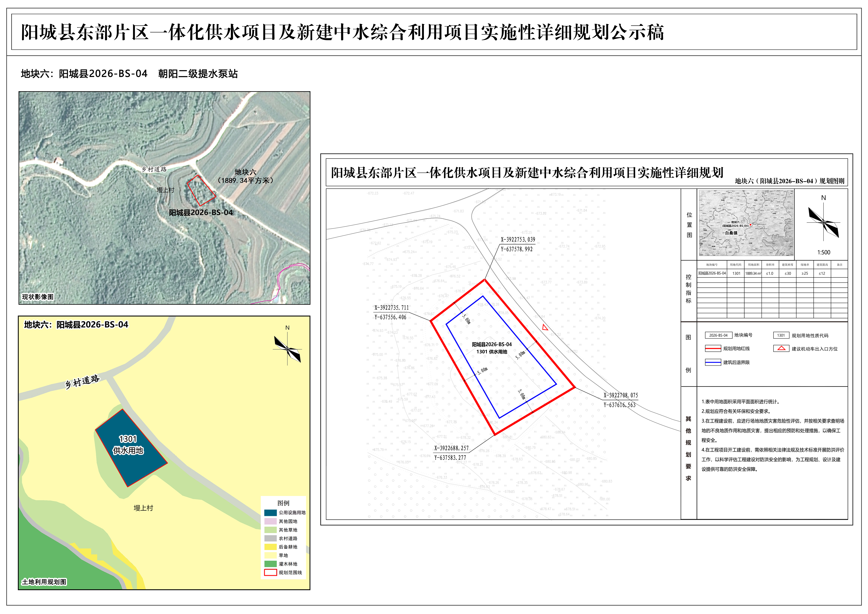
Task: Click the 旱地 pale yellow swatch
Action: tap(270, 555)
